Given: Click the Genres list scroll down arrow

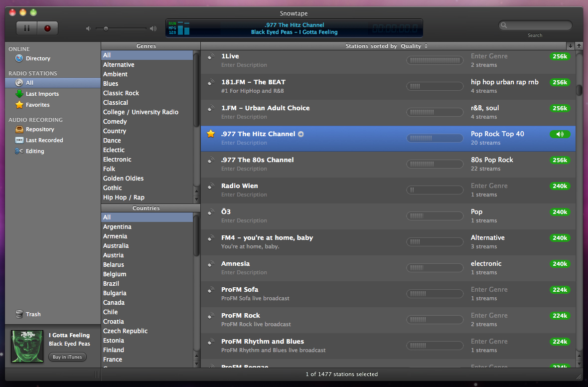Looking at the screenshot, I should click(196, 199).
